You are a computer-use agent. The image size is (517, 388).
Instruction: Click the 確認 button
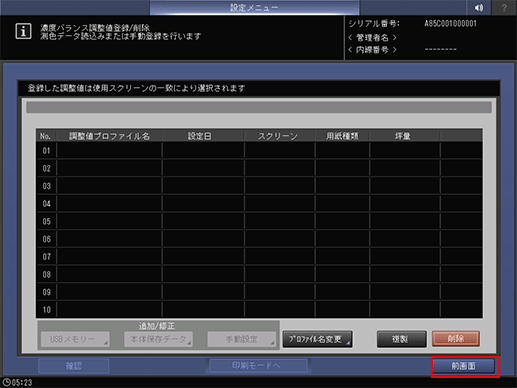coord(74,366)
